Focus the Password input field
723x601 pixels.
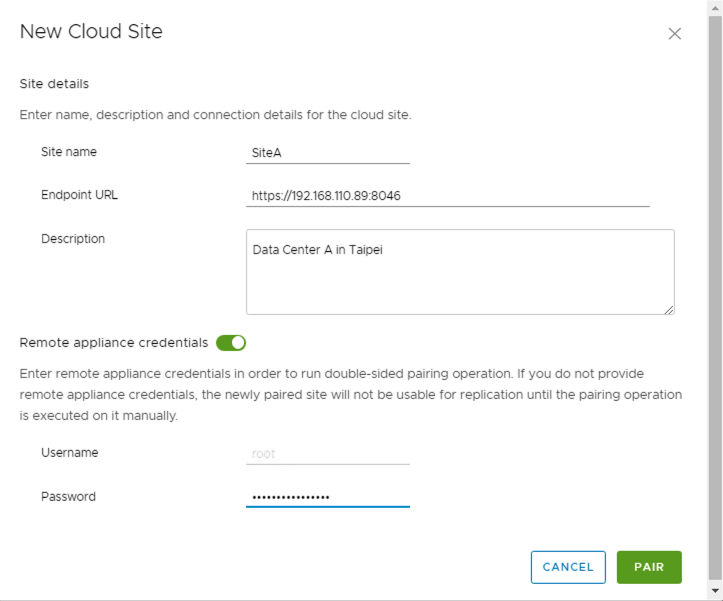(x=327, y=497)
